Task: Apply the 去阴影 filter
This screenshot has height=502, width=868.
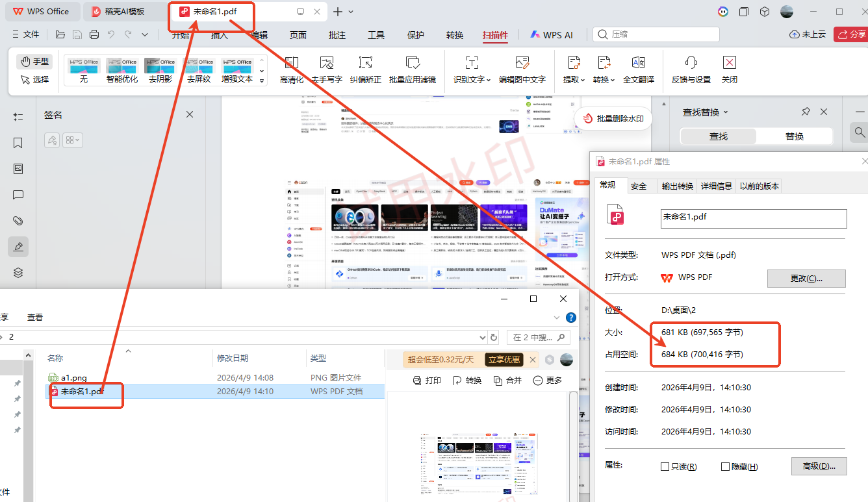Action: [160, 70]
